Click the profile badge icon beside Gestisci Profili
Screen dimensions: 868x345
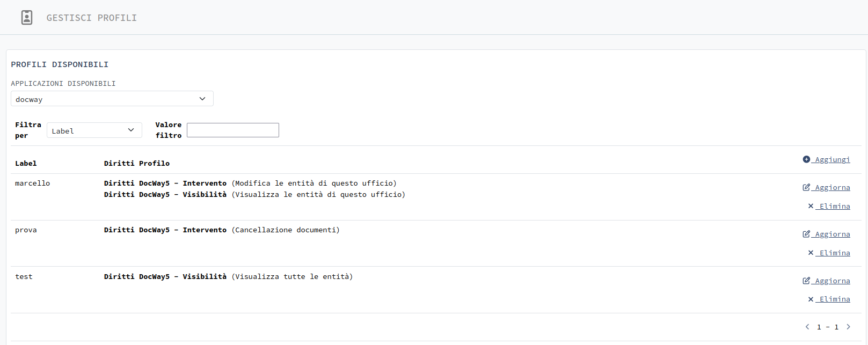(27, 18)
